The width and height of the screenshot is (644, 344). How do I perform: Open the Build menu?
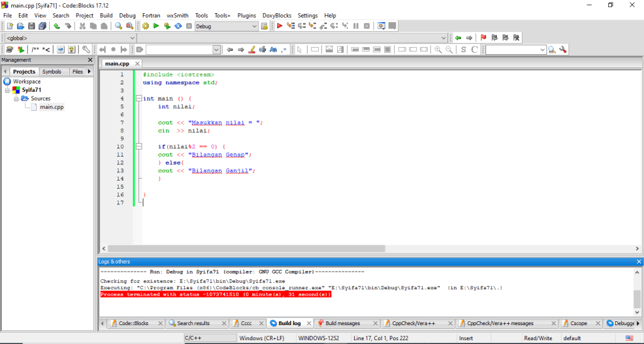pos(106,15)
